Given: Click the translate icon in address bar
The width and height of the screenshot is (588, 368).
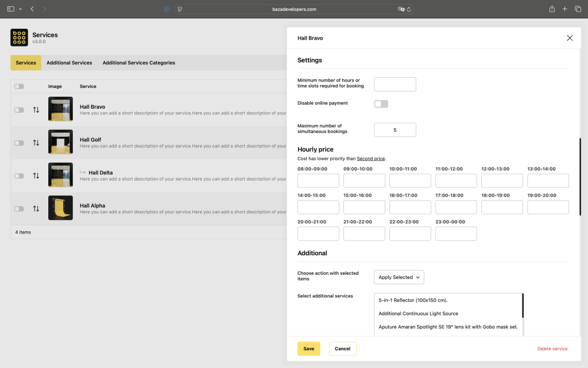Looking at the screenshot, I should point(401,9).
